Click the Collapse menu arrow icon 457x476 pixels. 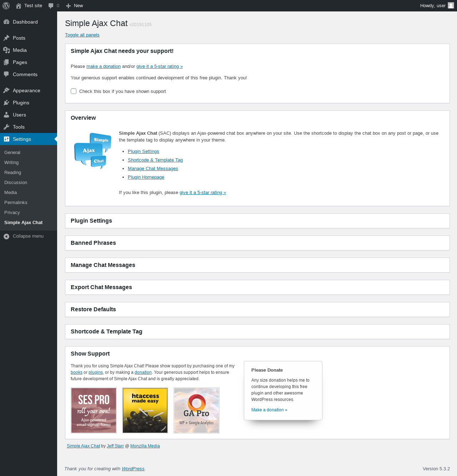6,236
